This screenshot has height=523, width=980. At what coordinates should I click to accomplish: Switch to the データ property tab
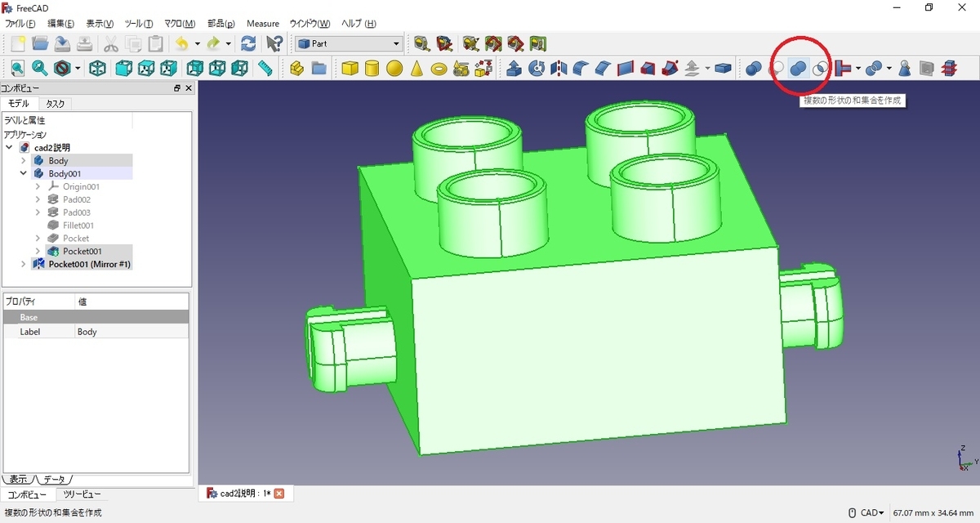56,479
